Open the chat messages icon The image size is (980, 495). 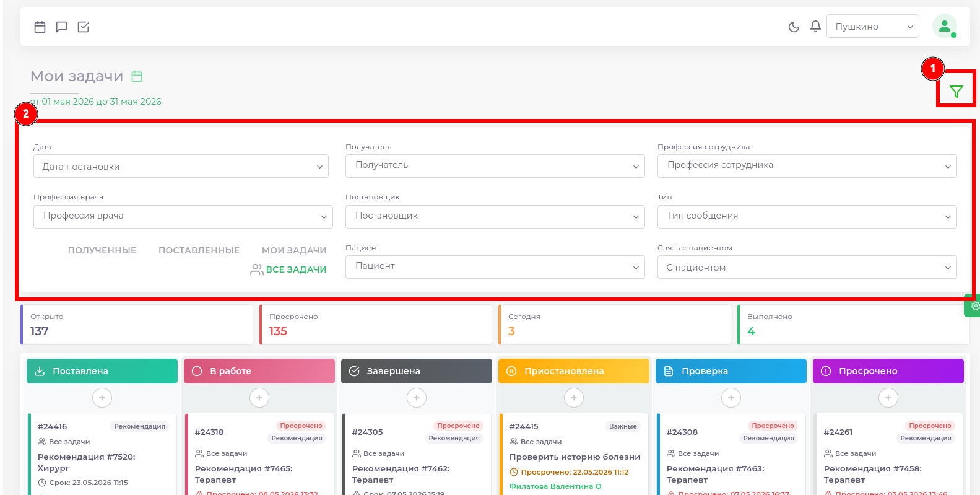pyautogui.click(x=61, y=27)
